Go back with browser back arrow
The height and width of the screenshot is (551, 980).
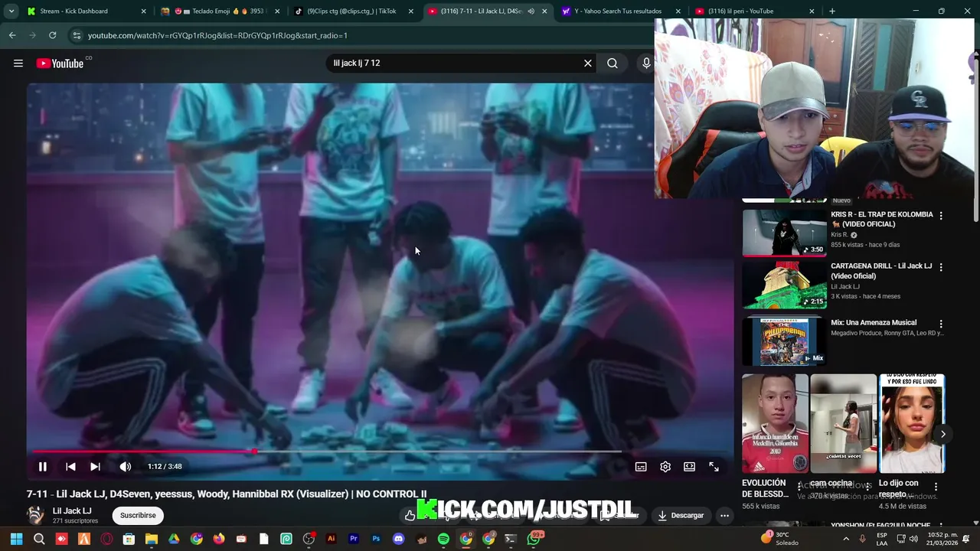[x=12, y=35]
